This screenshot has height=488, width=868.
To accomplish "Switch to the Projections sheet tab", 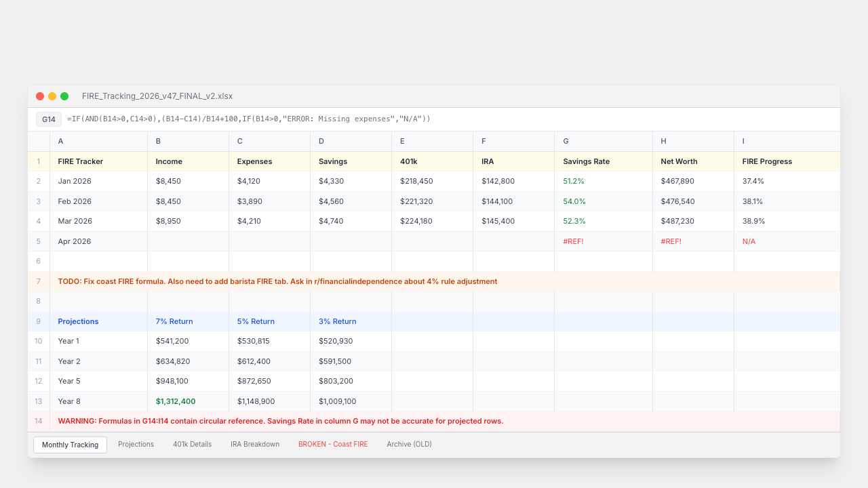I will pyautogui.click(x=136, y=445).
